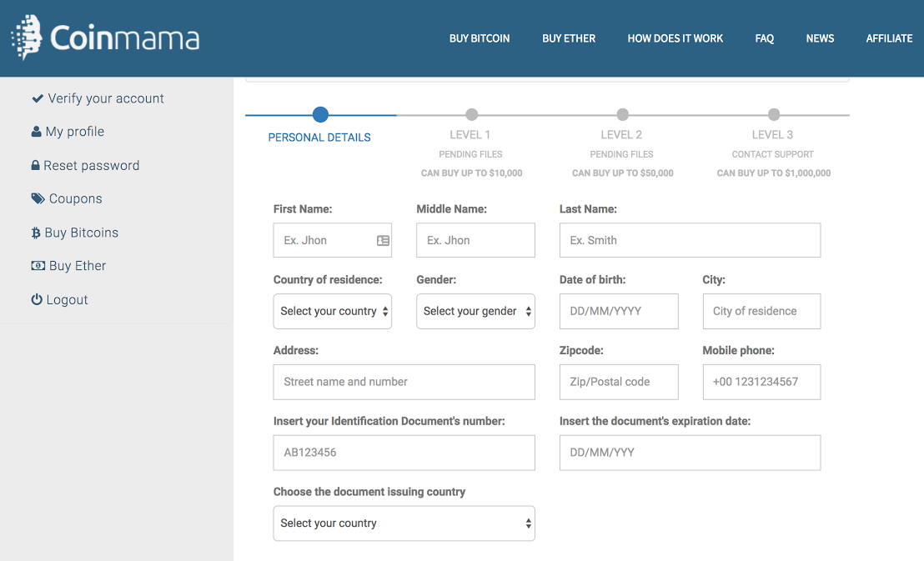
Task: Open the document issuing country dropdown
Action: pyautogui.click(x=404, y=523)
